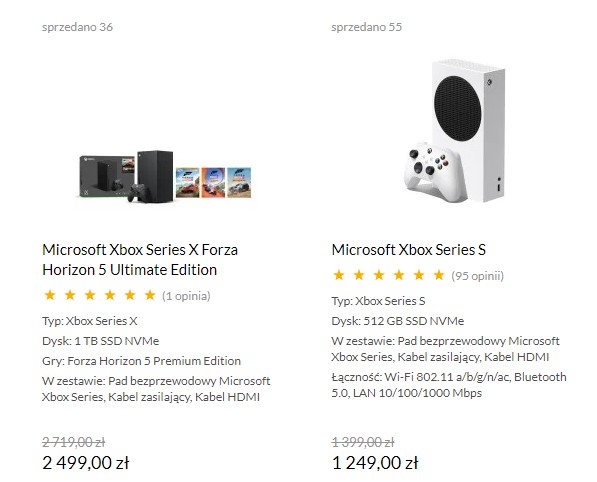
Task: Open the (1 opinia) reviews link
Action: [x=186, y=296]
